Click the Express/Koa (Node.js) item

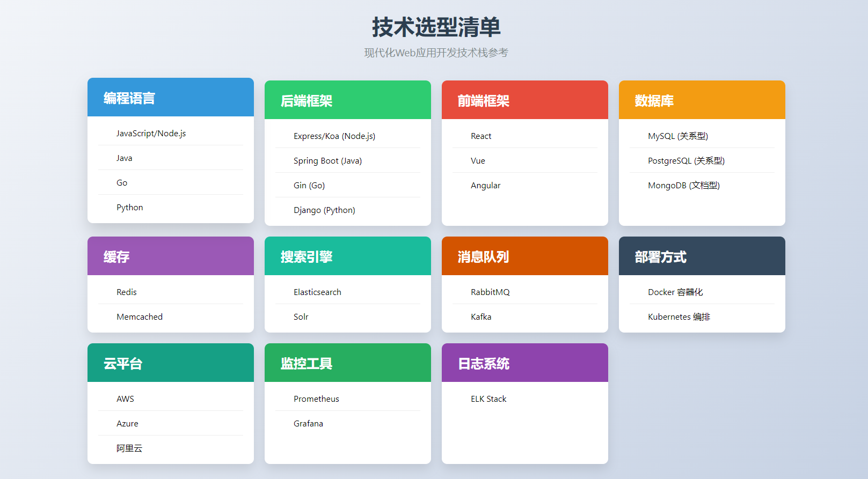pyautogui.click(x=348, y=136)
